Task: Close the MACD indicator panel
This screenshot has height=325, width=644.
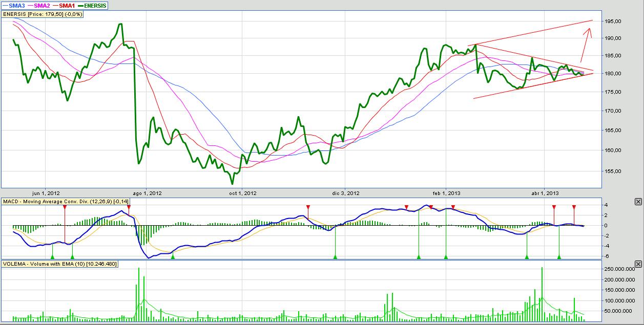Action: tap(638, 202)
